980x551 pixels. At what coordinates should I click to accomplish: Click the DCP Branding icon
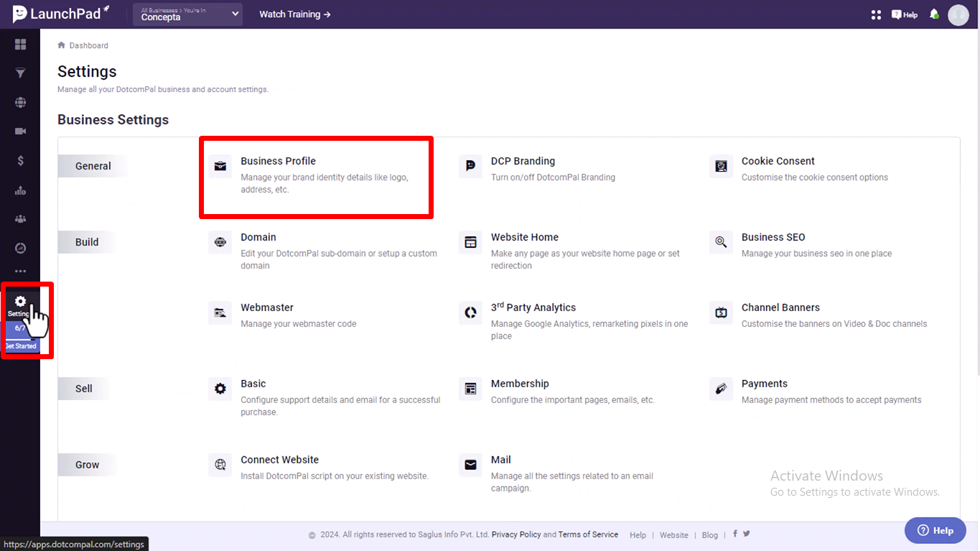click(x=470, y=166)
